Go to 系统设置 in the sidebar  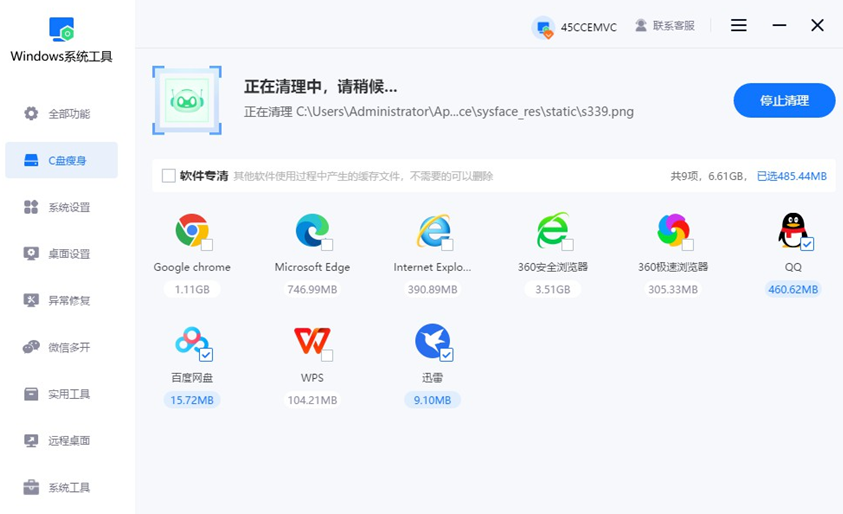[61, 207]
